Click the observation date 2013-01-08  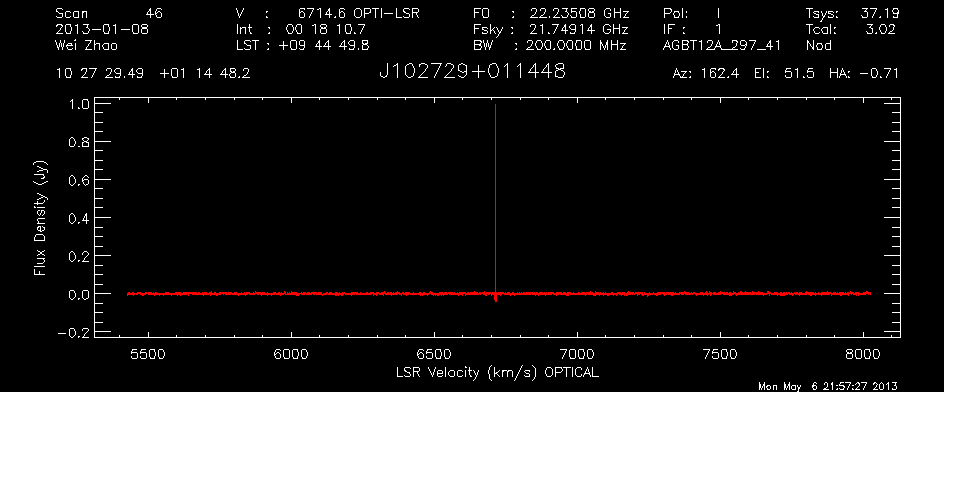tap(102, 29)
